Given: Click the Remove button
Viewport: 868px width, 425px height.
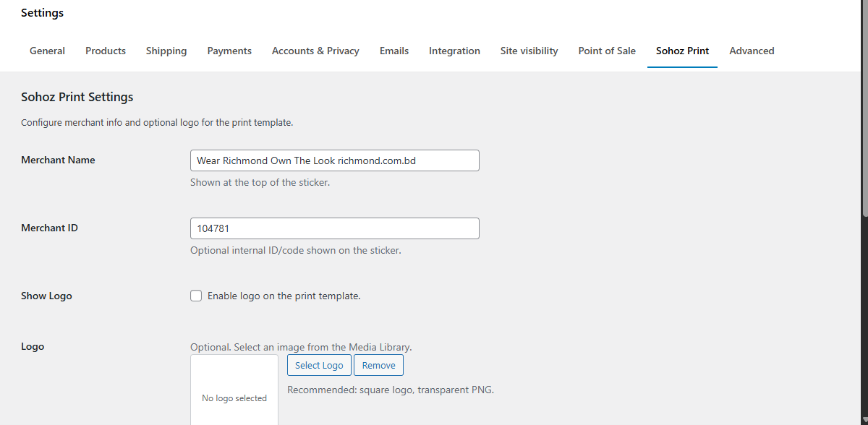Looking at the screenshot, I should 378,365.
